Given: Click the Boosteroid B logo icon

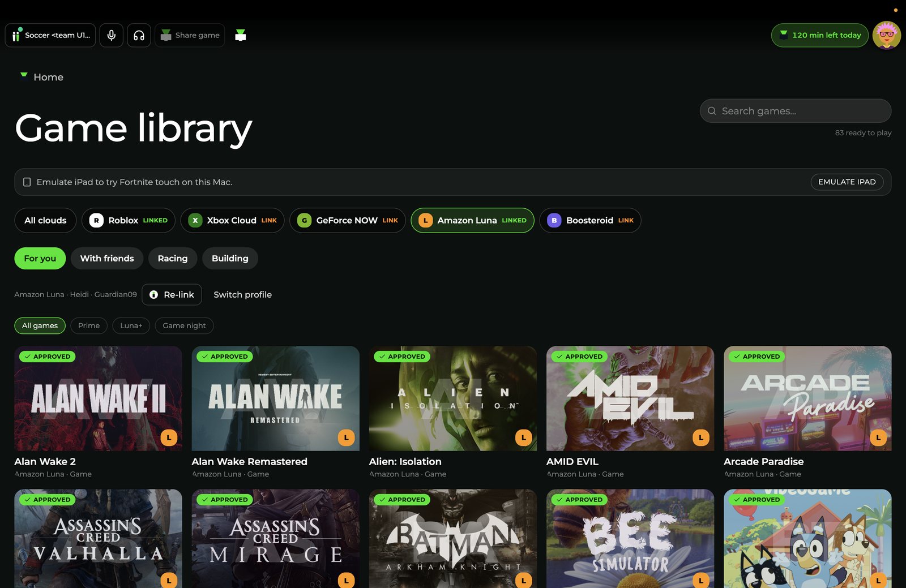Looking at the screenshot, I should (554, 220).
